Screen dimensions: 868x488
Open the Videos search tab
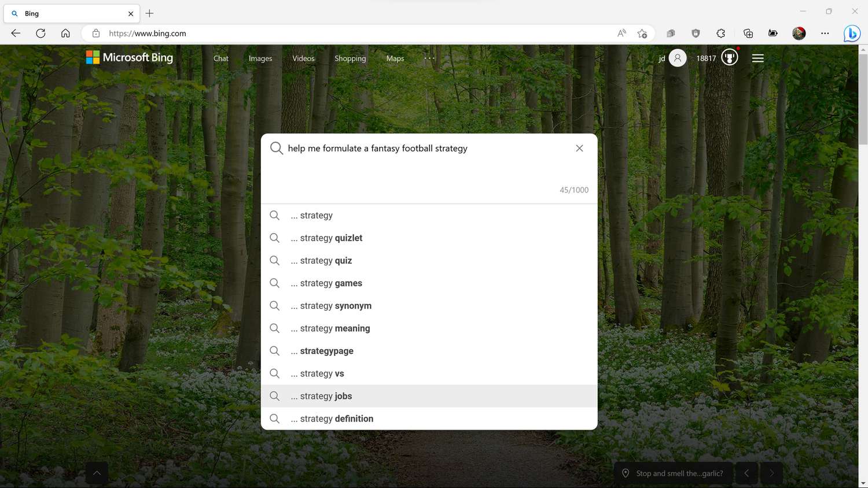tap(303, 58)
